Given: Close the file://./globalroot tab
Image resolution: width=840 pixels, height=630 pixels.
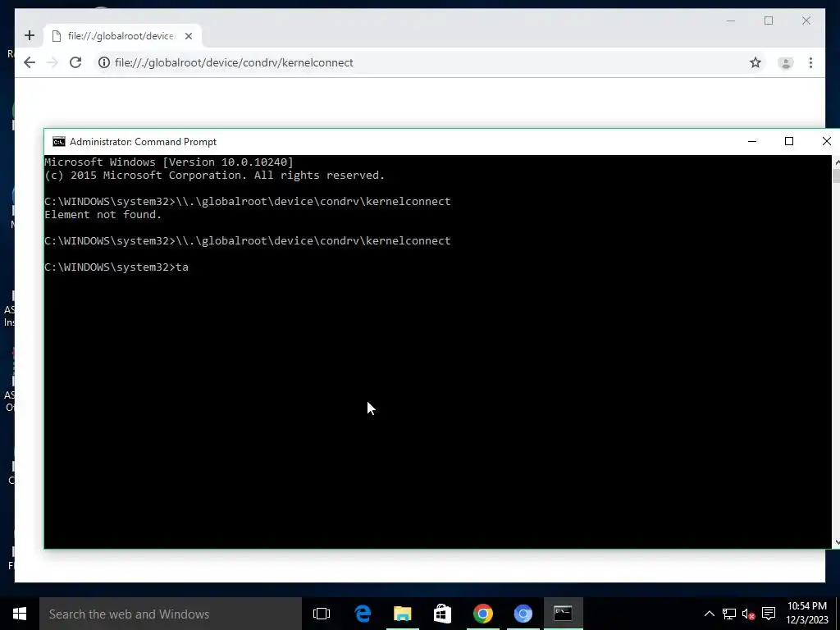Looking at the screenshot, I should pyautogui.click(x=189, y=36).
